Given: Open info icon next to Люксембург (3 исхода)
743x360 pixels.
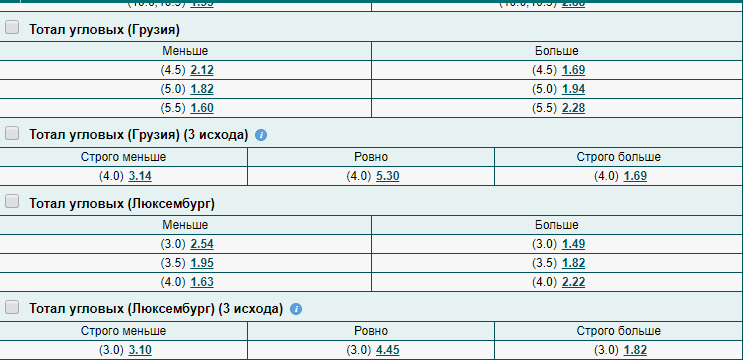Looking at the screenshot, I should point(296,310).
